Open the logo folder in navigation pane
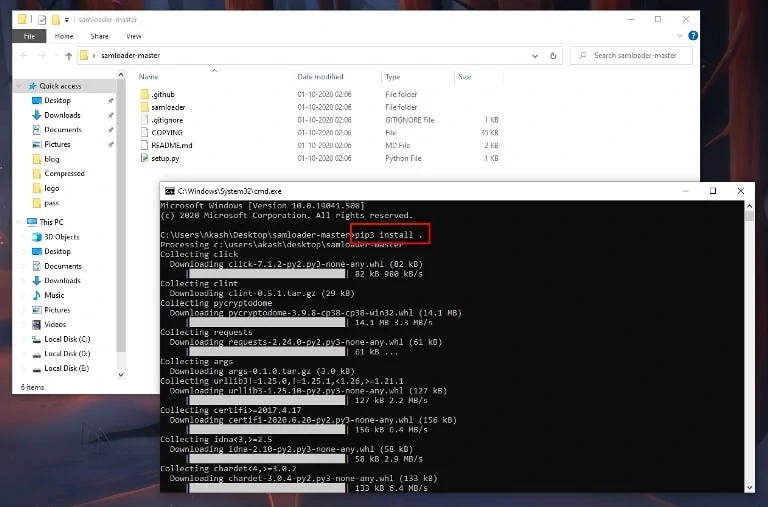Image resolution: width=768 pixels, height=507 pixels. 51,188
